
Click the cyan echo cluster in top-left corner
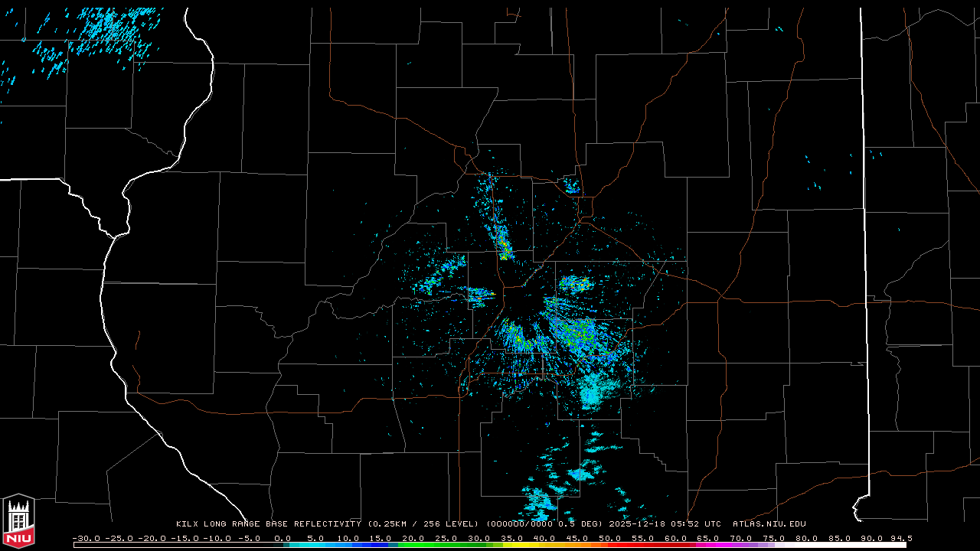[107, 34]
